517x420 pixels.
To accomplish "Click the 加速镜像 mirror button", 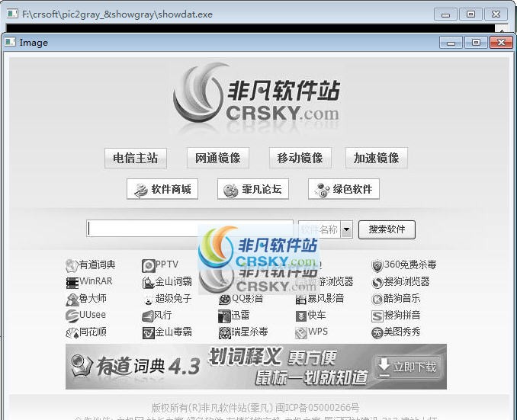I will point(377,158).
